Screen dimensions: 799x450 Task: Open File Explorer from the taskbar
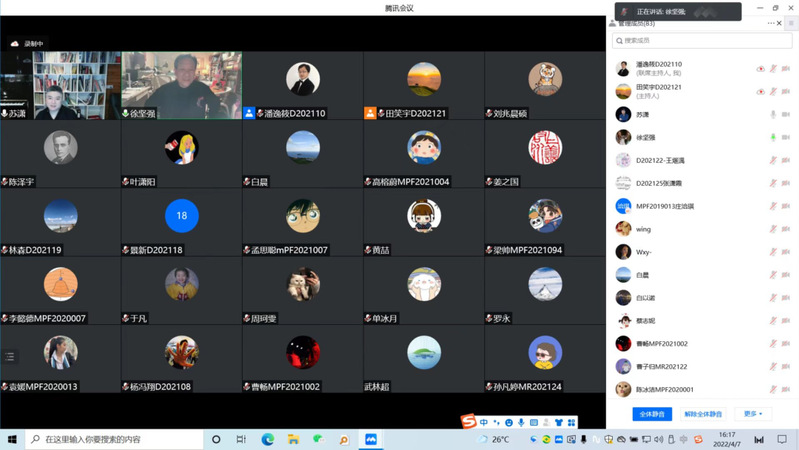[293, 439]
